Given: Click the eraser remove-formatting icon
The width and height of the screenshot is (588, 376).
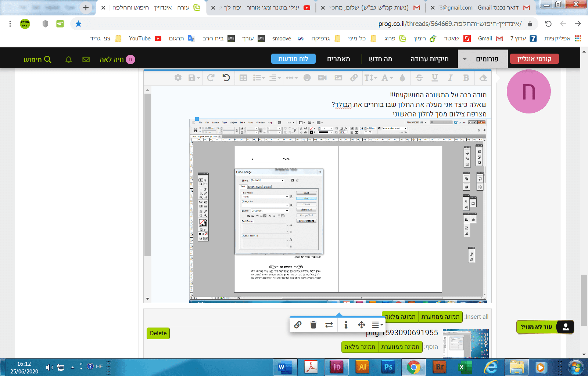Looking at the screenshot, I should tap(483, 77).
